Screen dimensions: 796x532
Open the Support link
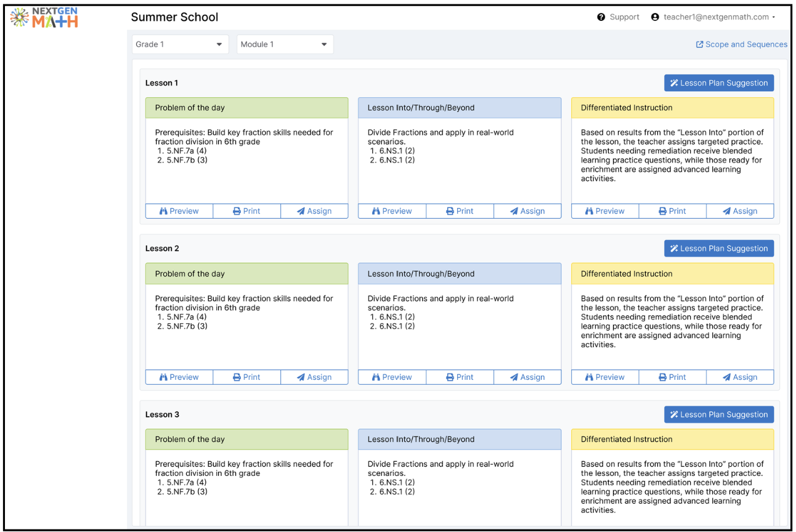[x=619, y=17]
